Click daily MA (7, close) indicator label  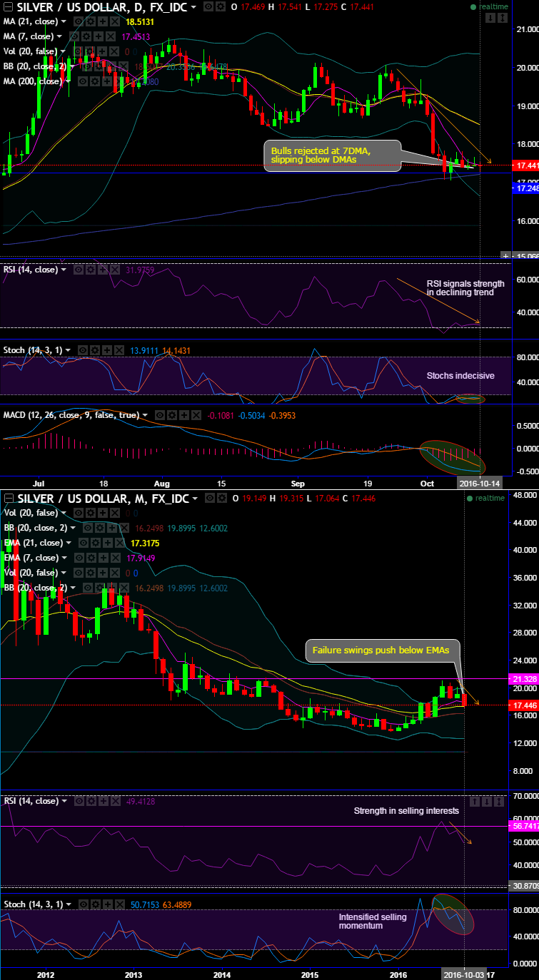point(28,36)
